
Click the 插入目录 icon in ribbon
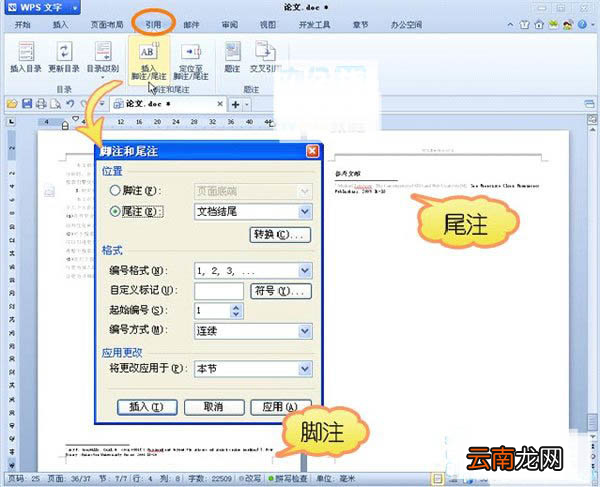click(26, 57)
